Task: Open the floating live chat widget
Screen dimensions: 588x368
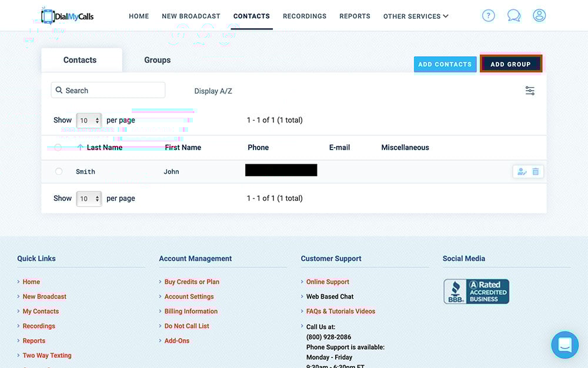Action: pyautogui.click(x=564, y=345)
